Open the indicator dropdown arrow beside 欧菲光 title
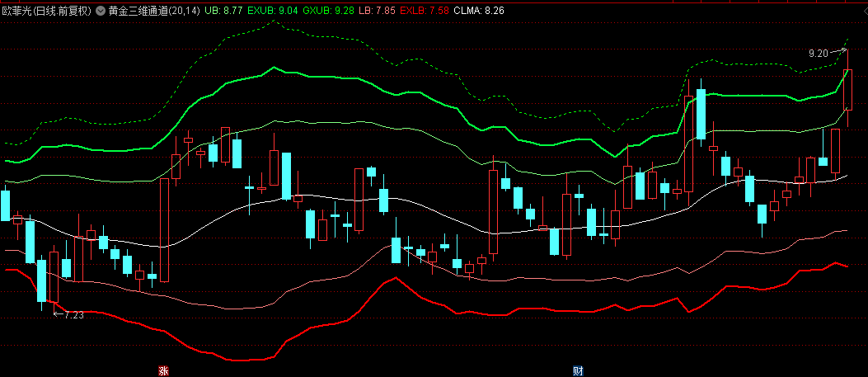 pos(100,10)
